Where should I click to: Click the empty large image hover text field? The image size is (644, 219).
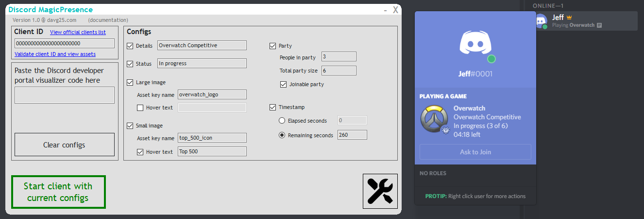click(x=212, y=108)
